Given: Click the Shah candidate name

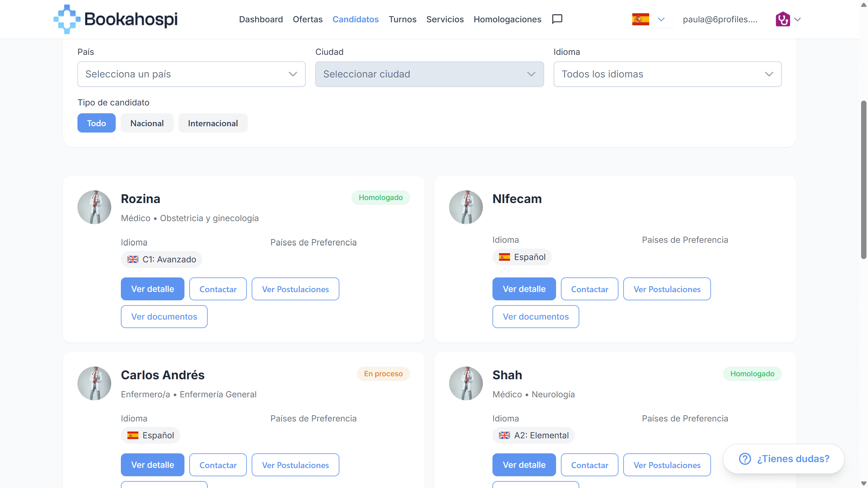Looking at the screenshot, I should point(507,375).
